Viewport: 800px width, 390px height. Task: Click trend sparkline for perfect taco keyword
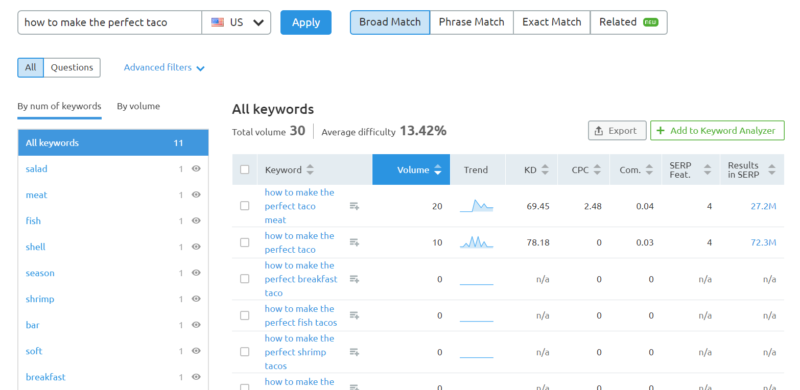pyautogui.click(x=476, y=242)
